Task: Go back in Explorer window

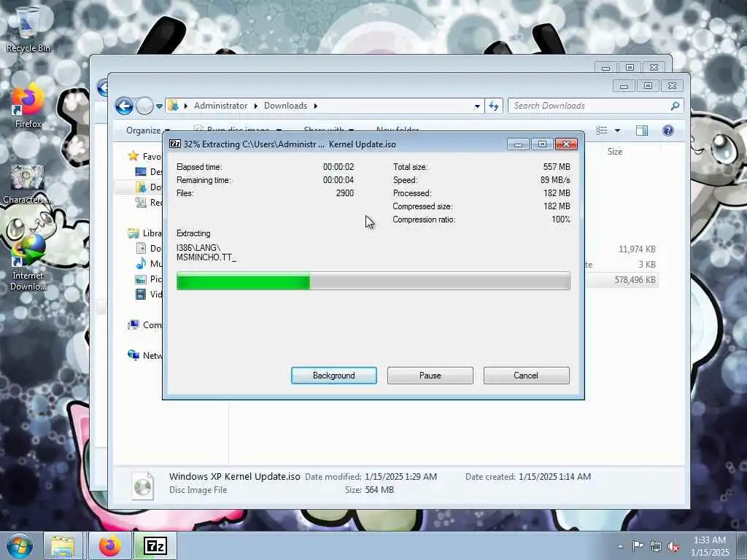Action: tap(124, 106)
